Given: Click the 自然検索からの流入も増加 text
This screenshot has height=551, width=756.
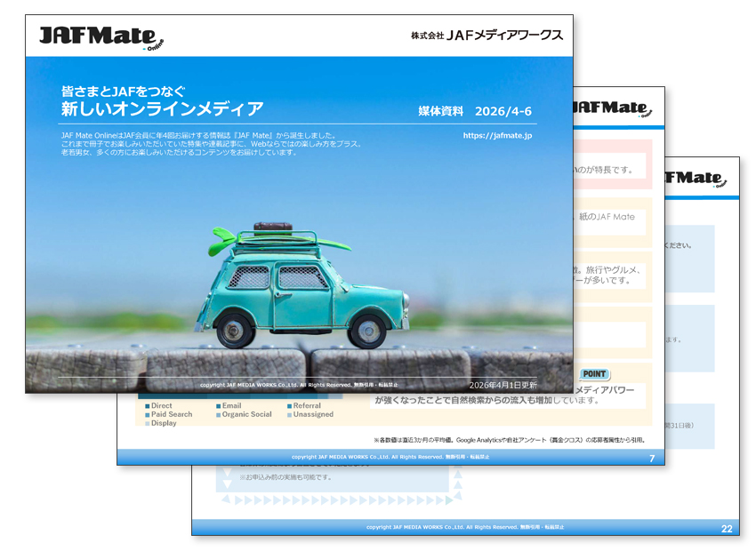Looking at the screenshot, I should click(x=502, y=400).
